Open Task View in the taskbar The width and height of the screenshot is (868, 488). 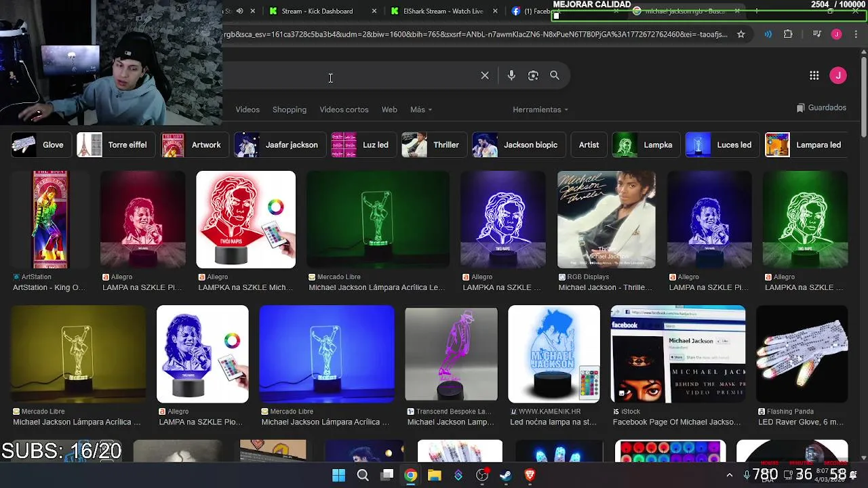pos(387,475)
